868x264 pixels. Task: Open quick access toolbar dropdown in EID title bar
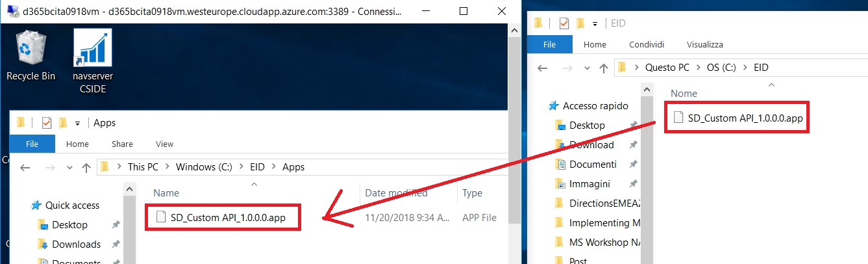coord(595,23)
